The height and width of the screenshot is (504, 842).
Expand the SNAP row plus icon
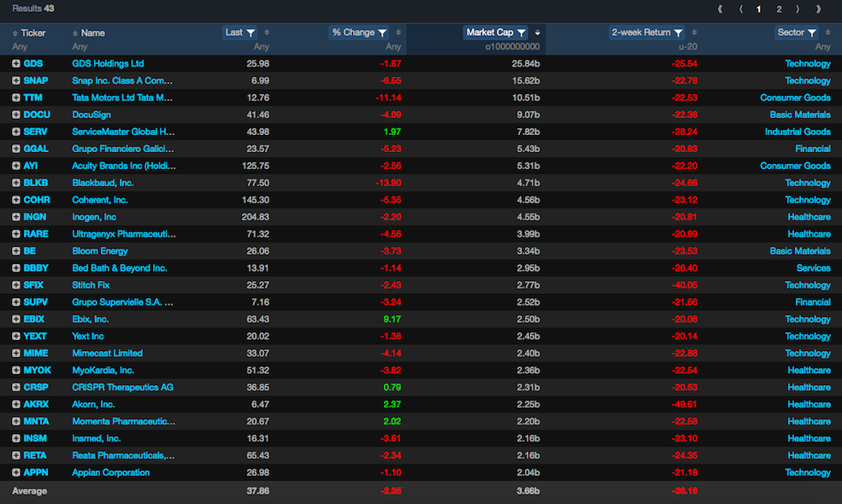coord(16,80)
